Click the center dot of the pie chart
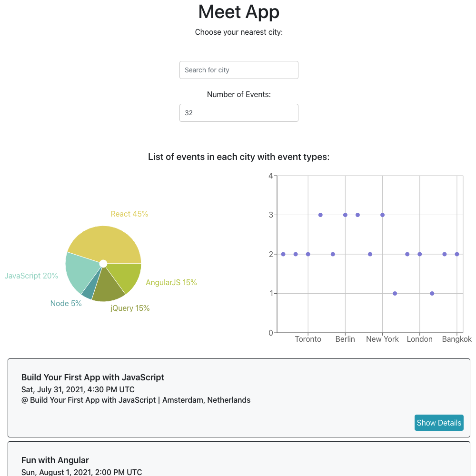This screenshot has height=476, width=476. (103, 263)
